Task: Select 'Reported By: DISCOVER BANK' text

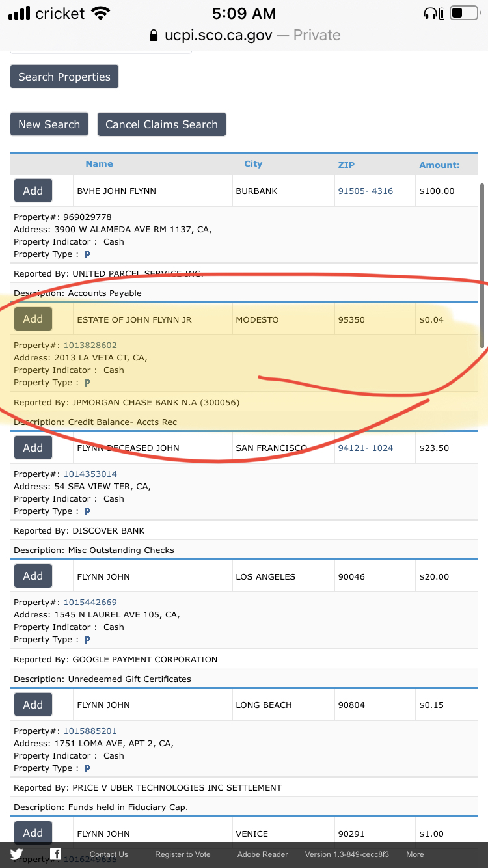Action: (x=79, y=531)
